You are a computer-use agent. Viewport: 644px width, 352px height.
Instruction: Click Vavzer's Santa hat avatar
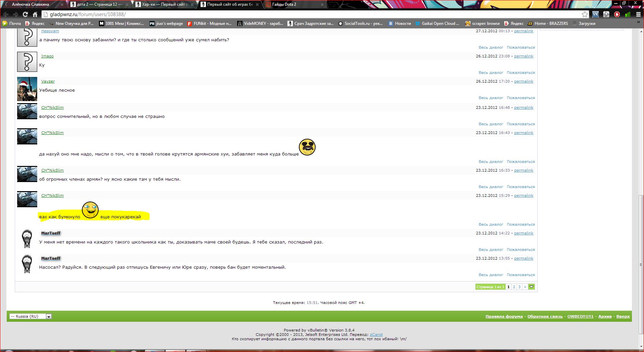pos(27,89)
